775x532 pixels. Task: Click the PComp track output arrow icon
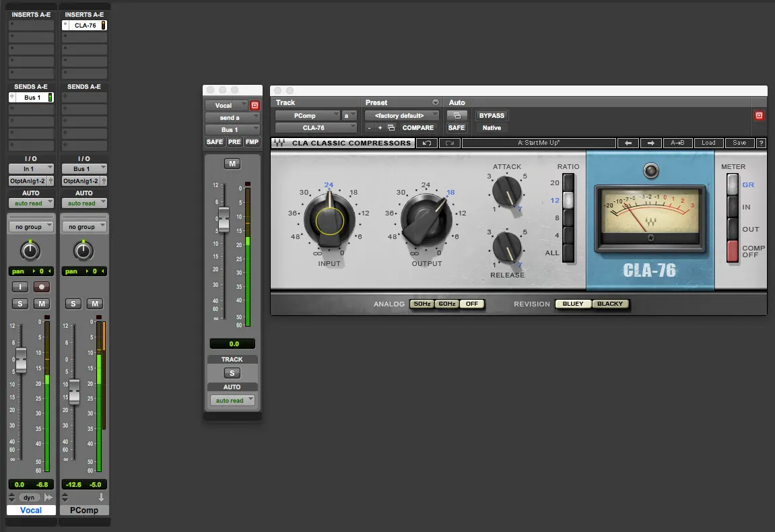point(101,498)
